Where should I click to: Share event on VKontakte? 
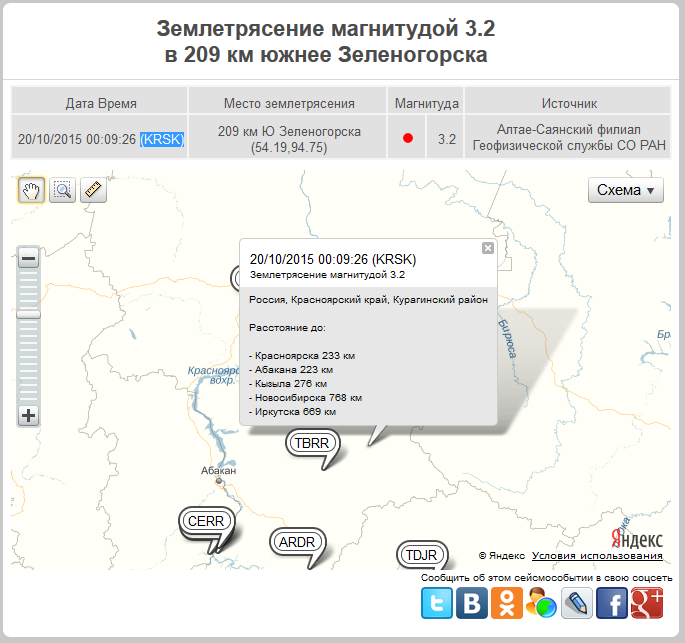(x=471, y=603)
